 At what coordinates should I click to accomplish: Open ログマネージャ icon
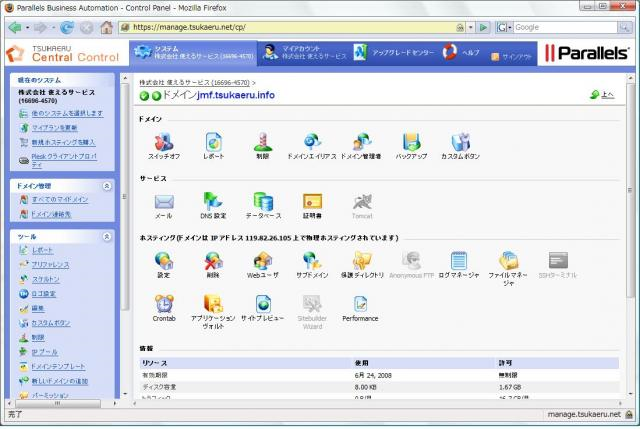[459, 260]
